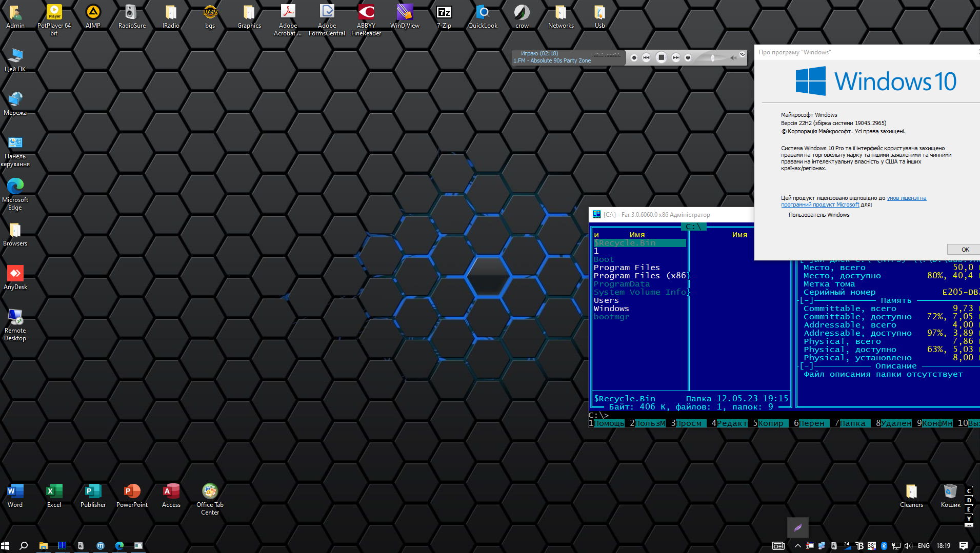
Task: Collapse the Память section in Far
Action: pyautogui.click(x=806, y=300)
